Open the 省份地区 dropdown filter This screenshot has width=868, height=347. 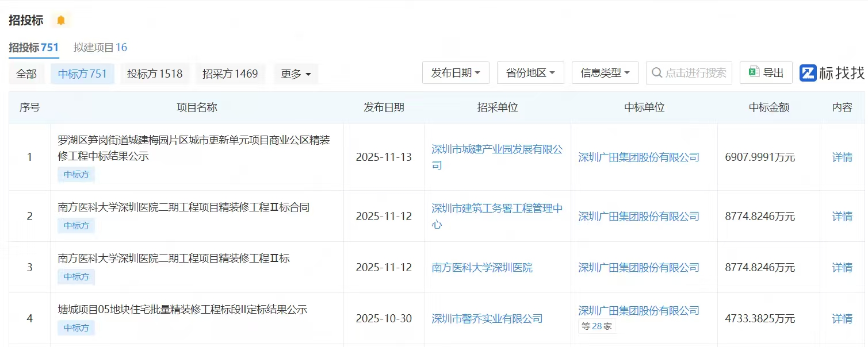[x=530, y=73]
